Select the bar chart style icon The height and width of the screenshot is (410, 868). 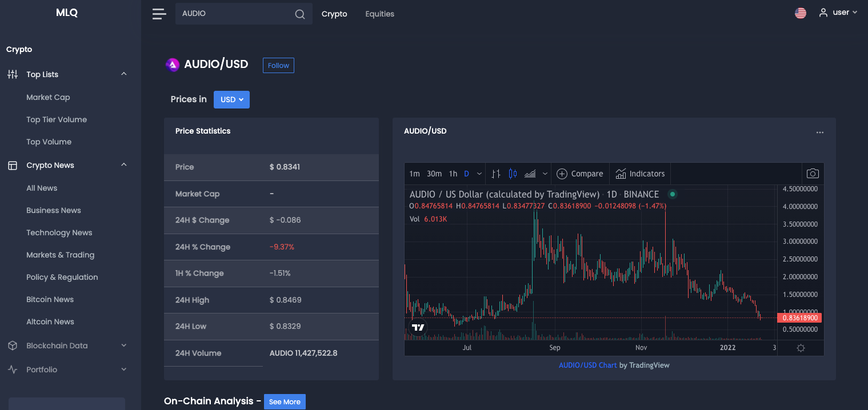[496, 174]
